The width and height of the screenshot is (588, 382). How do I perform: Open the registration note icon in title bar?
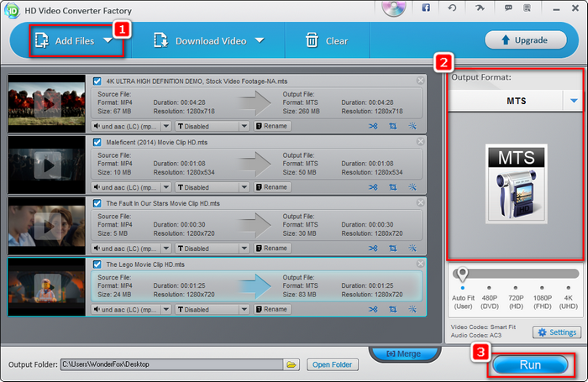tap(527, 8)
